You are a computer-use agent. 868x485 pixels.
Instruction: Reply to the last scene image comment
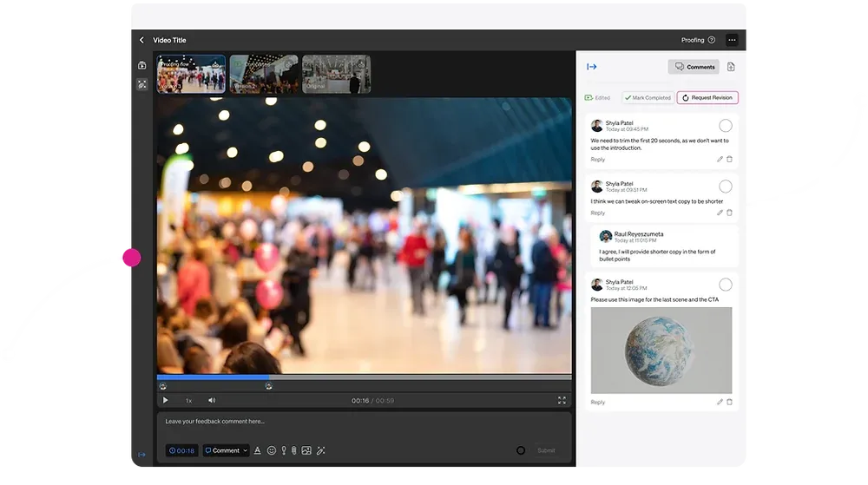pyautogui.click(x=598, y=402)
